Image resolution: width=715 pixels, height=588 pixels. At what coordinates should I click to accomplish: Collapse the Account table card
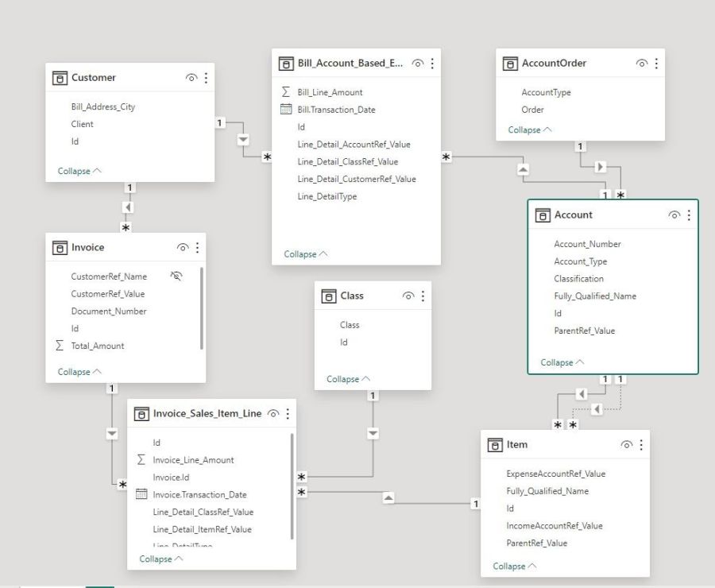562,362
